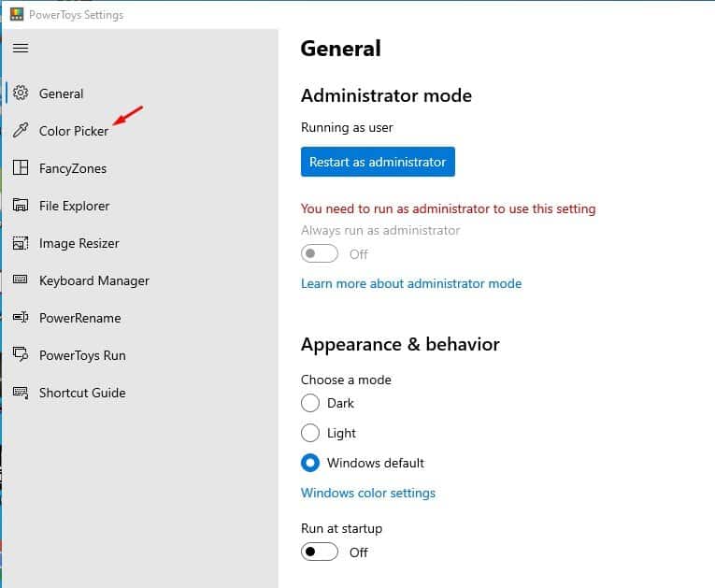This screenshot has height=588, width=715.
Task: Toggle Always run as administrator switch
Action: (320, 253)
